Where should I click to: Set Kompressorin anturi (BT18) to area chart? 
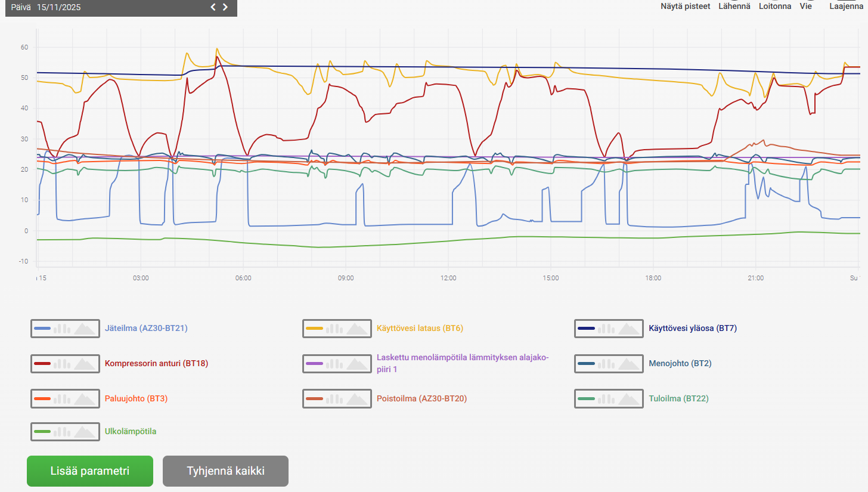85,363
